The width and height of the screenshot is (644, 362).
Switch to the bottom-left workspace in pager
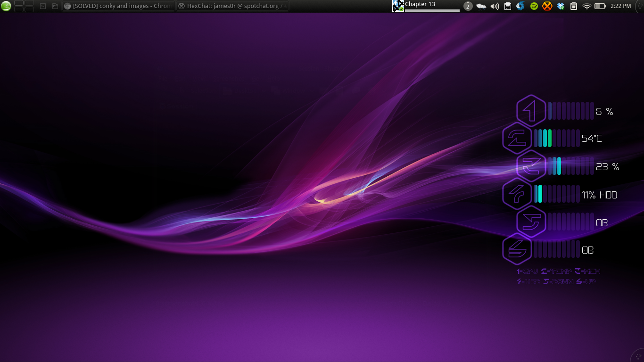(x=19, y=9)
